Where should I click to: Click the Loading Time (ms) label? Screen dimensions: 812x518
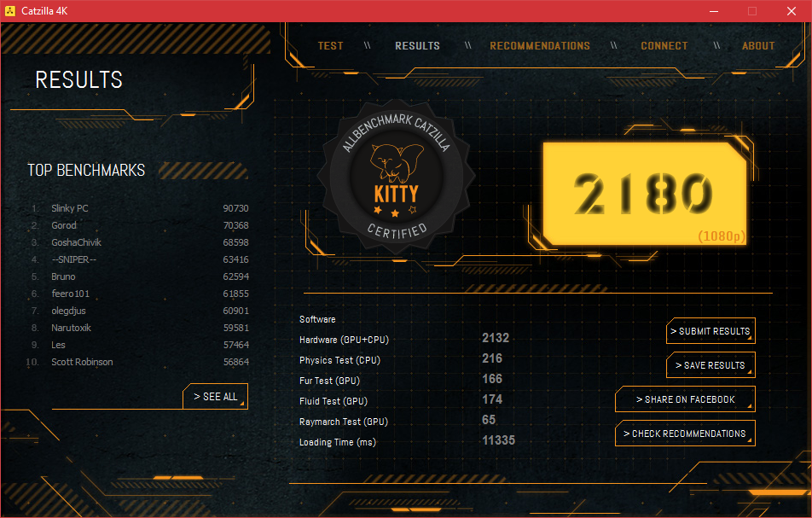(x=338, y=442)
